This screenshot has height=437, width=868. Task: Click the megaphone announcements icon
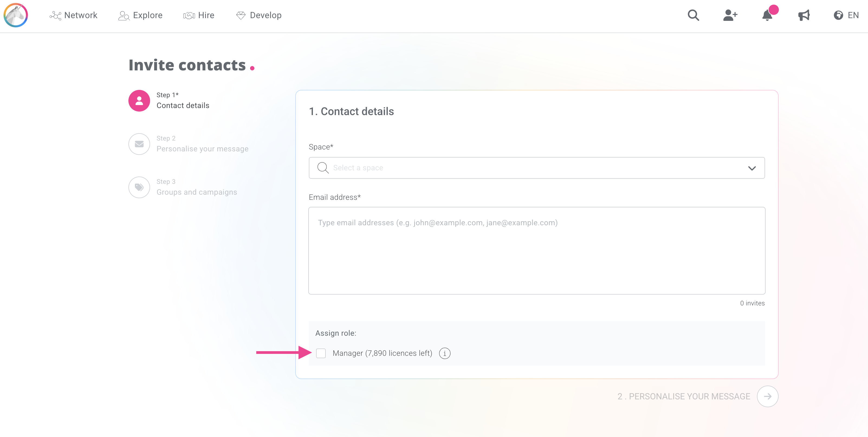click(x=804, y=15)
